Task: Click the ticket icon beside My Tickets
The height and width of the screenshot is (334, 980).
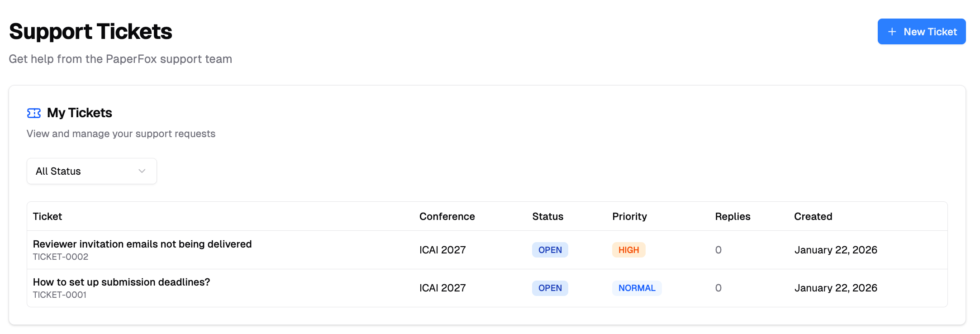Action: pos(34,113)
